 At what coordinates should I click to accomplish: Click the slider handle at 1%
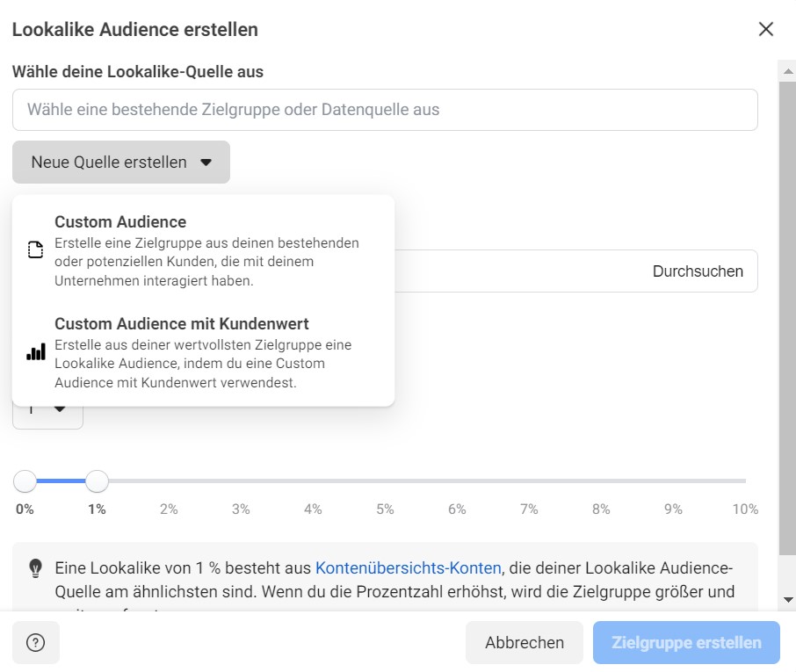click(97, 481)
